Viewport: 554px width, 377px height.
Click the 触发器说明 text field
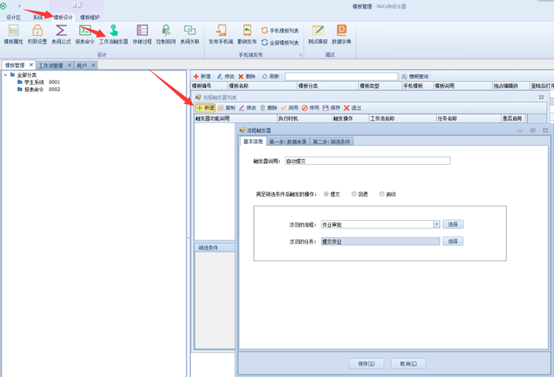(x=367, y=161)
